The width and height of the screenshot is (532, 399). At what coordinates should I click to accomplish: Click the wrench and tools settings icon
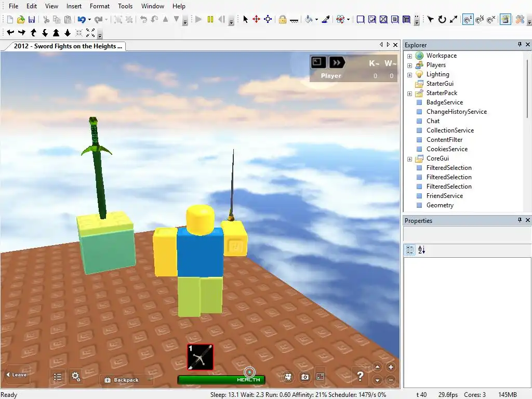tap(520, 19)
